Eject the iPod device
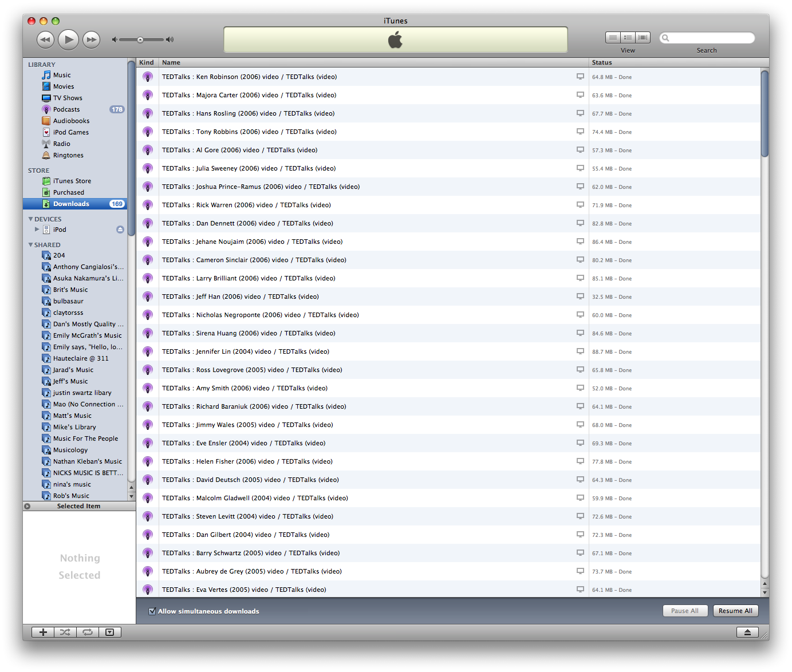792x672 pixels. (x=120, y=230)
